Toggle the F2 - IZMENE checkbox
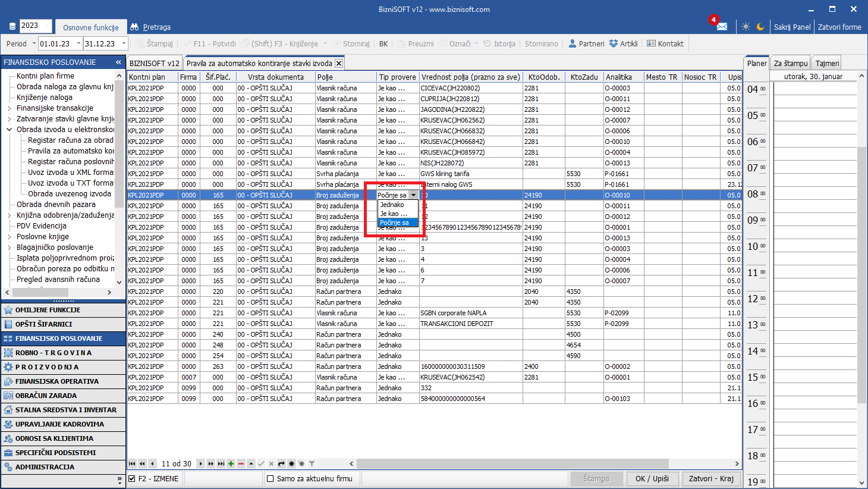The height and width of the screenshot is (489, 868). point(132,478)
